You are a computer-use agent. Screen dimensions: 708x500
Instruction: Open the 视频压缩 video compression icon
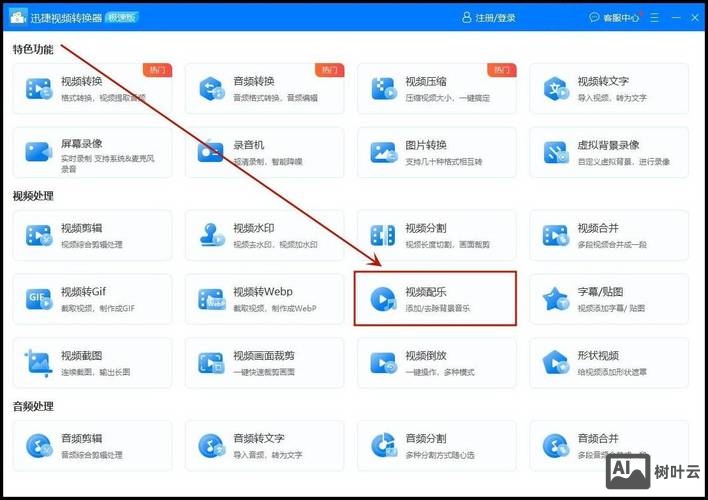[384, 89]
